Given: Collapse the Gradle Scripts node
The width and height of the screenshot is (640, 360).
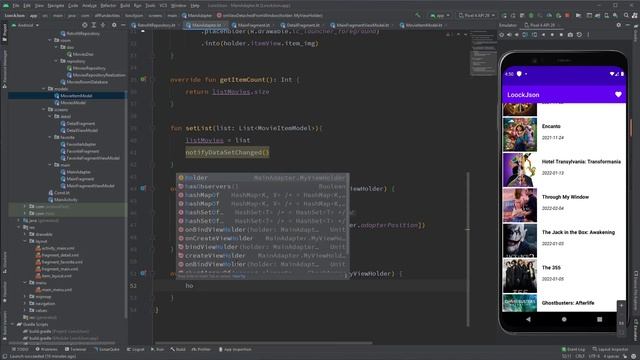Looking at the screenshot, I should coord(12,324).
